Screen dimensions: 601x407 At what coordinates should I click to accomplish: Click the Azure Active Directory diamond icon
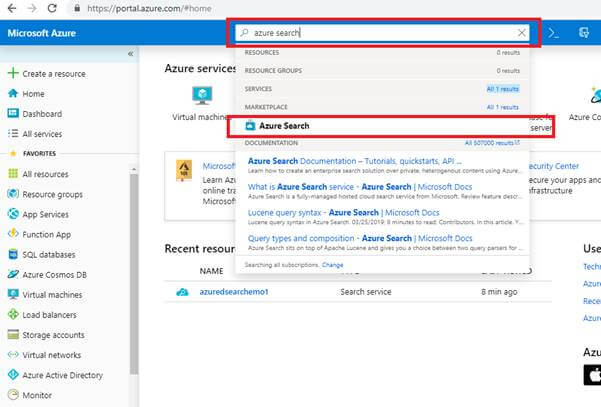pyautogui.click(x=13, y=374)
